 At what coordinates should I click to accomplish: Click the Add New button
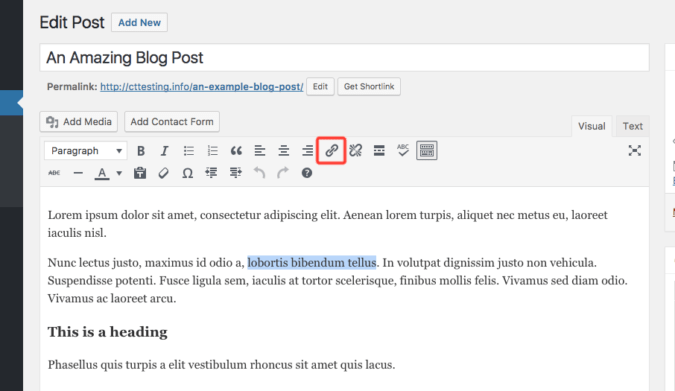[139, 22]
